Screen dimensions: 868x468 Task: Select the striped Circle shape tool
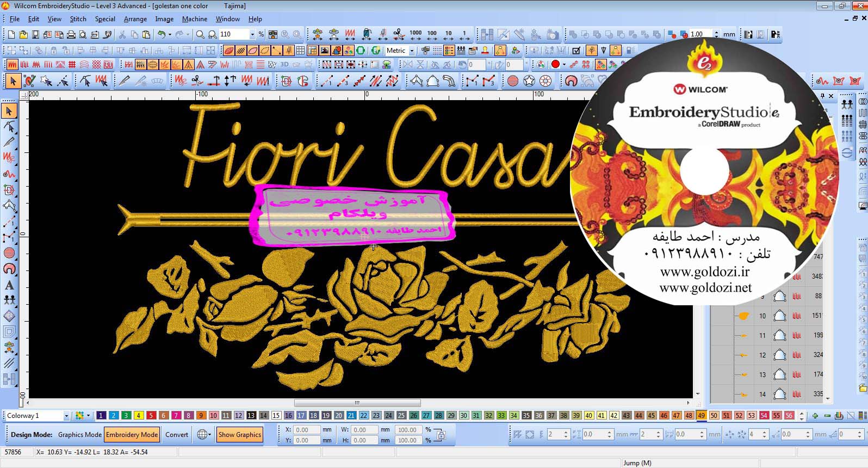pyautogui.click(x=513, y=81)
